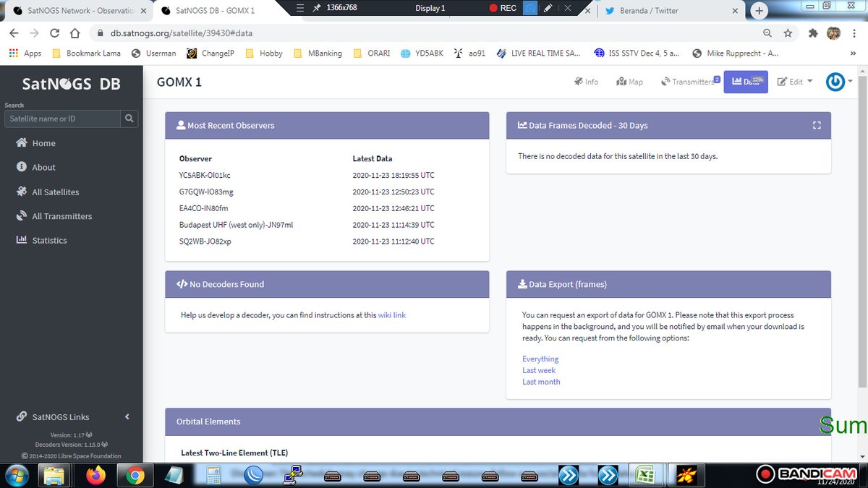The height and width of the screenshot is (488, 868).
Task: Open a new browser tab with plus button
Action: [x=759, y=11]
